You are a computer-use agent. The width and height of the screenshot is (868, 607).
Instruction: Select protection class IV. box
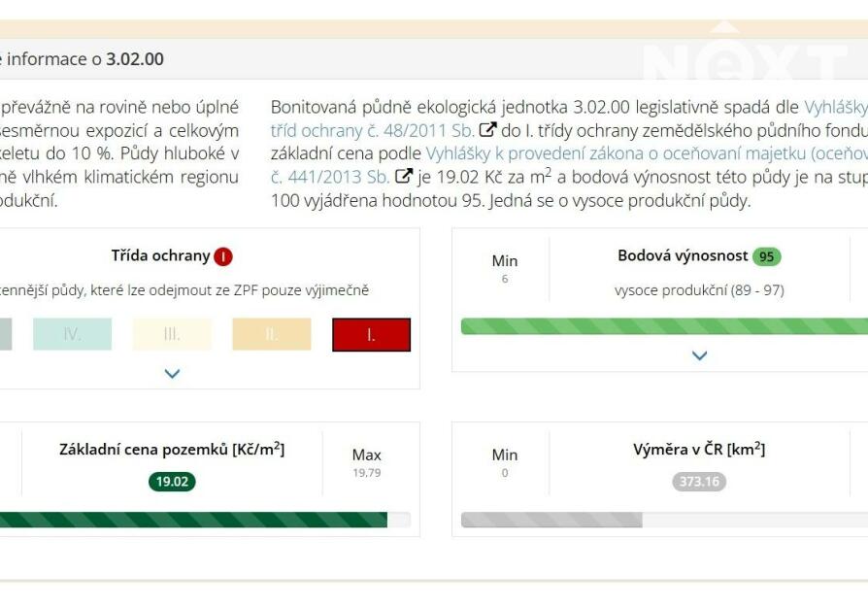tap(72, 334)
